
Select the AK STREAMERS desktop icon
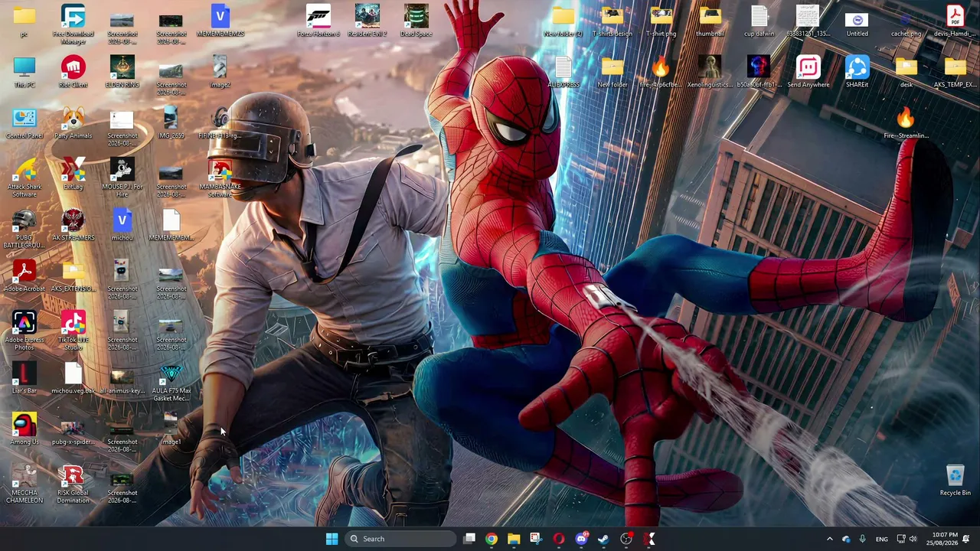(x=73, y=226)
